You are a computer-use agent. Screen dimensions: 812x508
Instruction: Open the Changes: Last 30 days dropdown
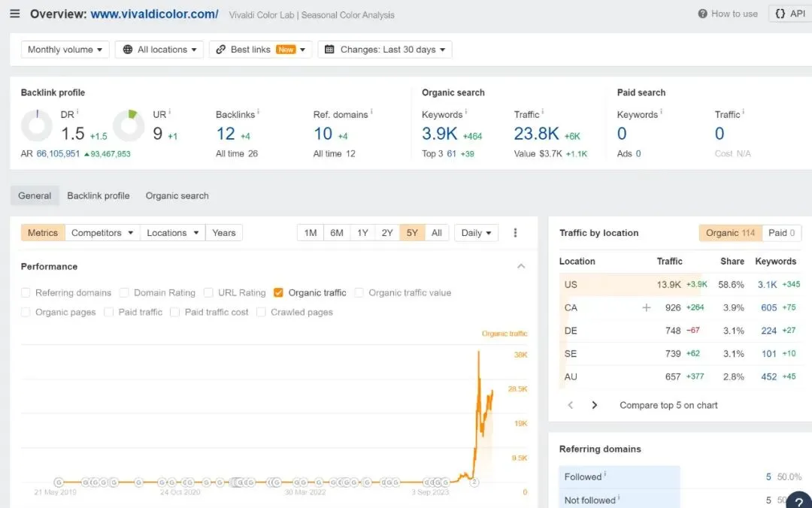click(385, 50)
